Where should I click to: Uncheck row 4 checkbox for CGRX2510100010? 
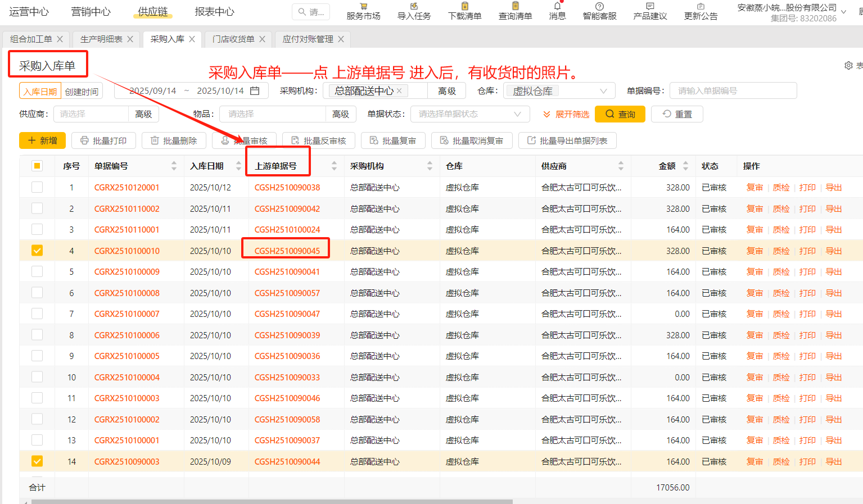37,251
